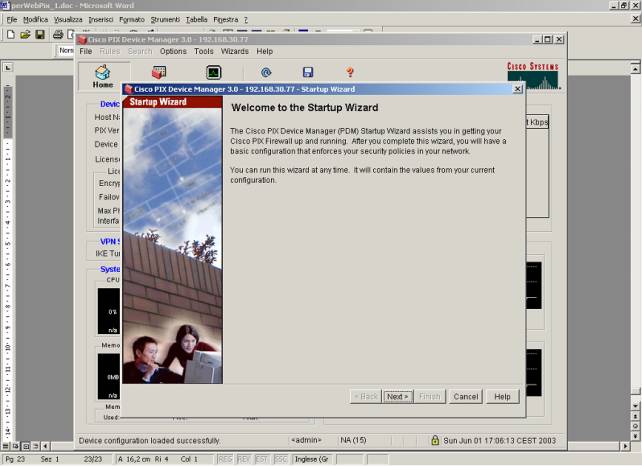Click Word's style box showing Norm
This screenshot has width=642, height=466.
[66, 50]
